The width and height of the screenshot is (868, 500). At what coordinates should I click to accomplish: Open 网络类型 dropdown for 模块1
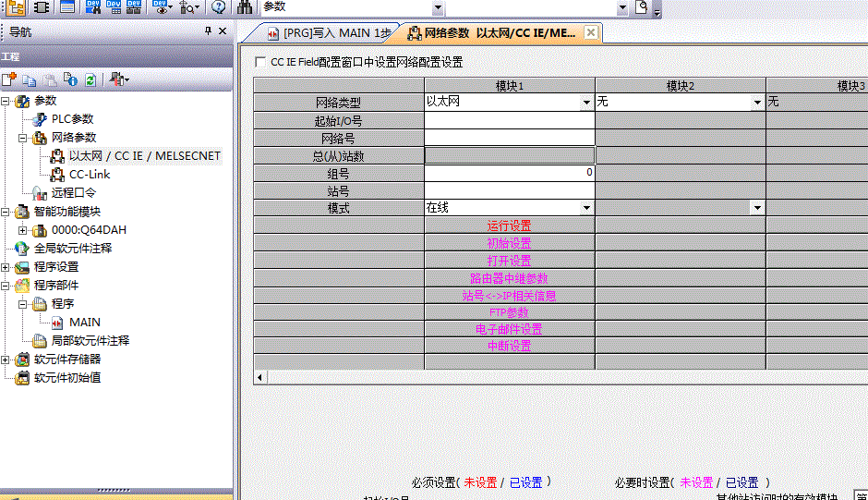[586, 103]
